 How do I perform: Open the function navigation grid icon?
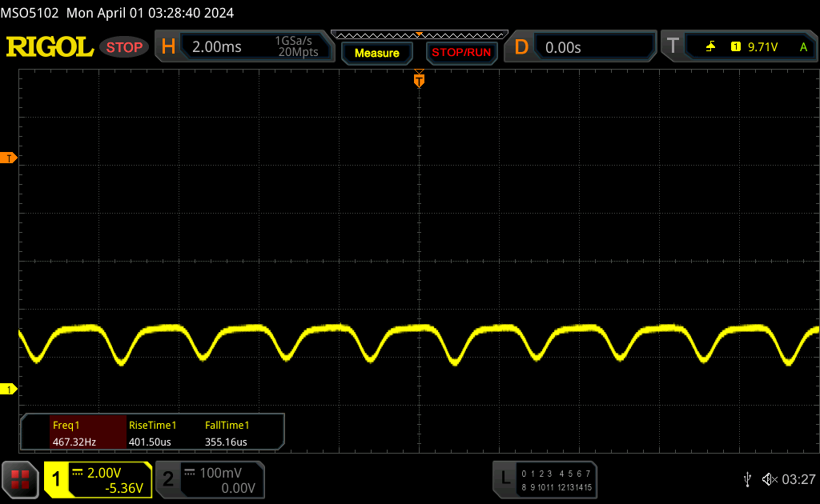coord(20,479)
